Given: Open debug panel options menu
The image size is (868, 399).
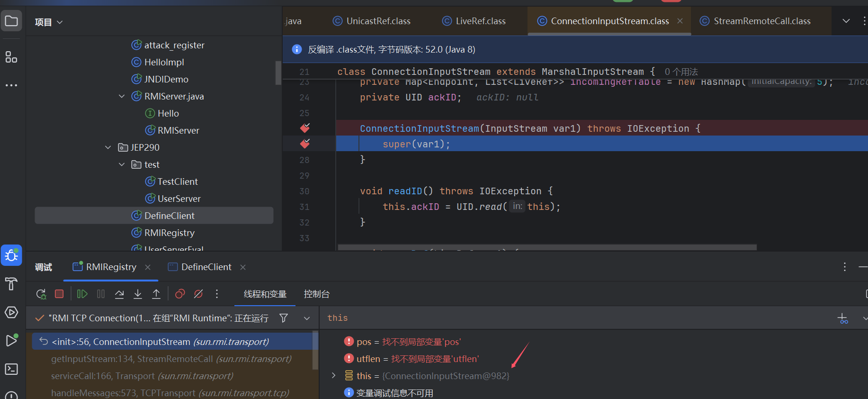Looking at the screenshot, I should pos(844,267).
